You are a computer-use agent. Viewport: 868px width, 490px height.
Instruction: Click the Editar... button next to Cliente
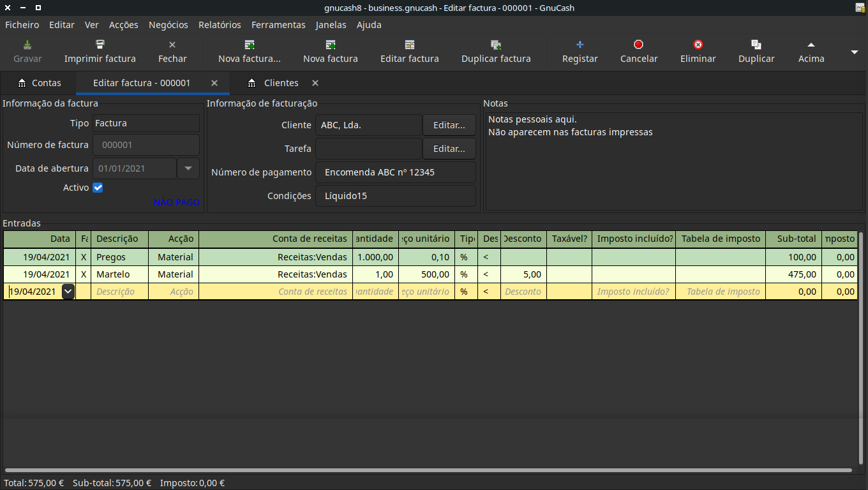[449, 125]
